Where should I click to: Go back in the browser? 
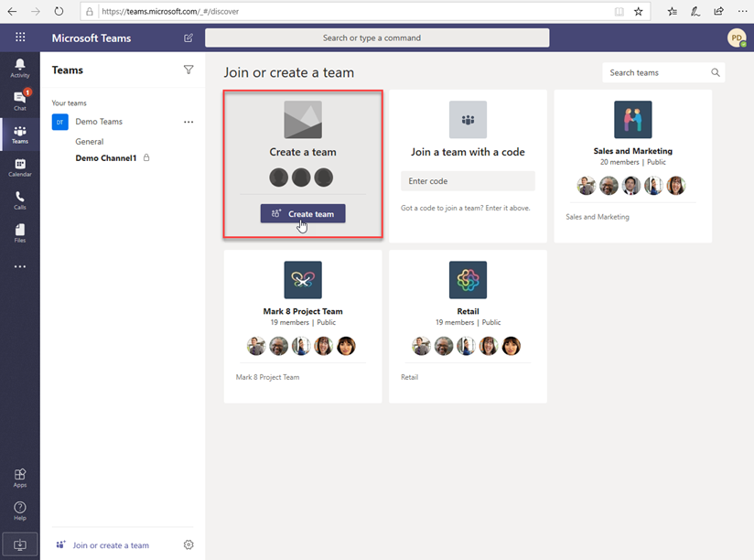click(x=12, y=12)
